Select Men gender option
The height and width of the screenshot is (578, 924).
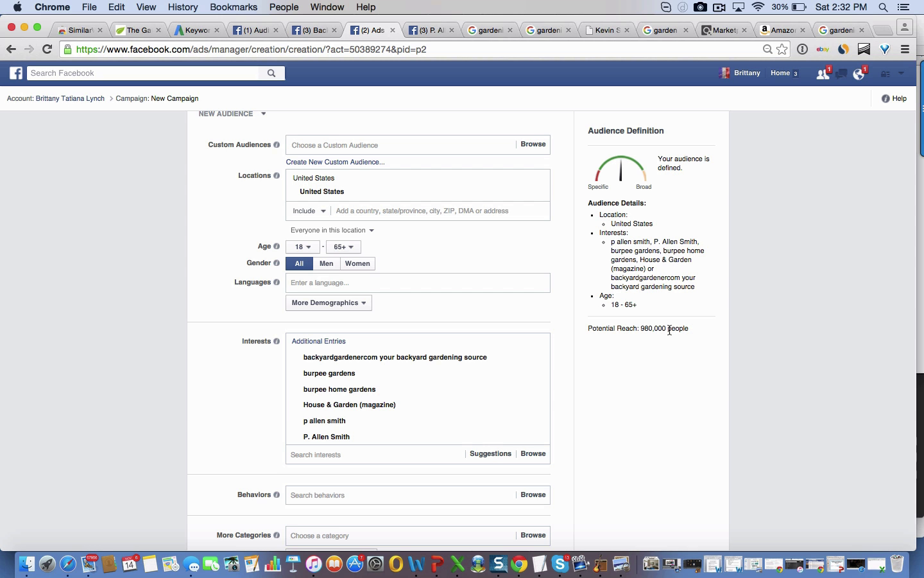pyautogui.click(x=326, y=264)
